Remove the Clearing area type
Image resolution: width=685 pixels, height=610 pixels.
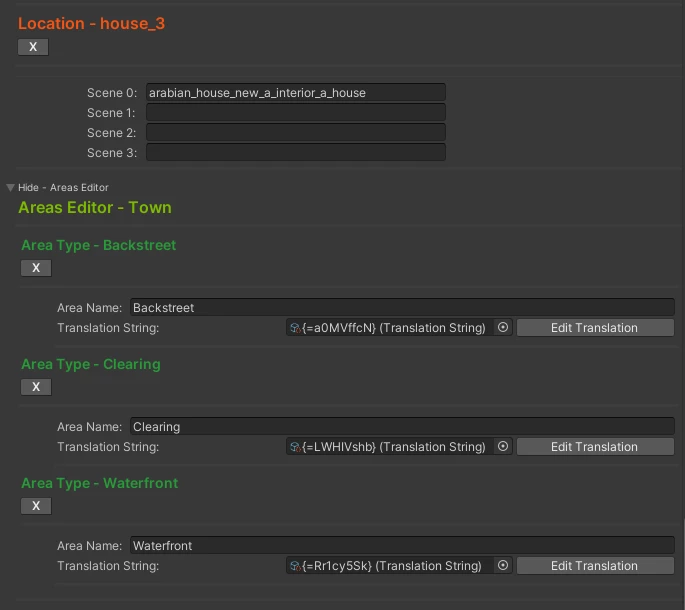pos(36,387)
